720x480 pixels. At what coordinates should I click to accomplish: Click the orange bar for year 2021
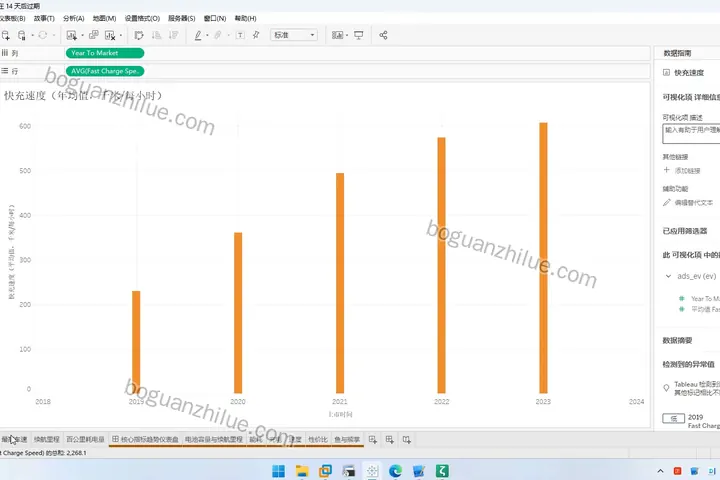pos(340,283)
